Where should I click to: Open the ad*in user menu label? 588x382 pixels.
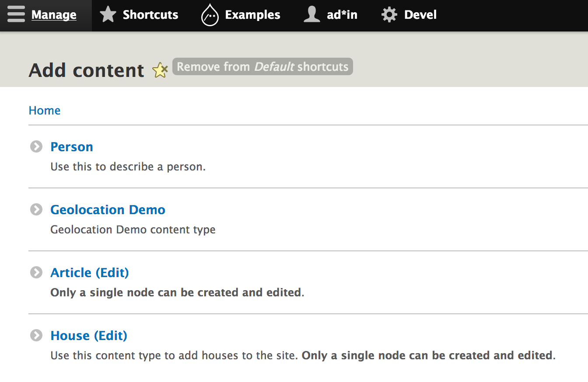[x=342, y=15]
